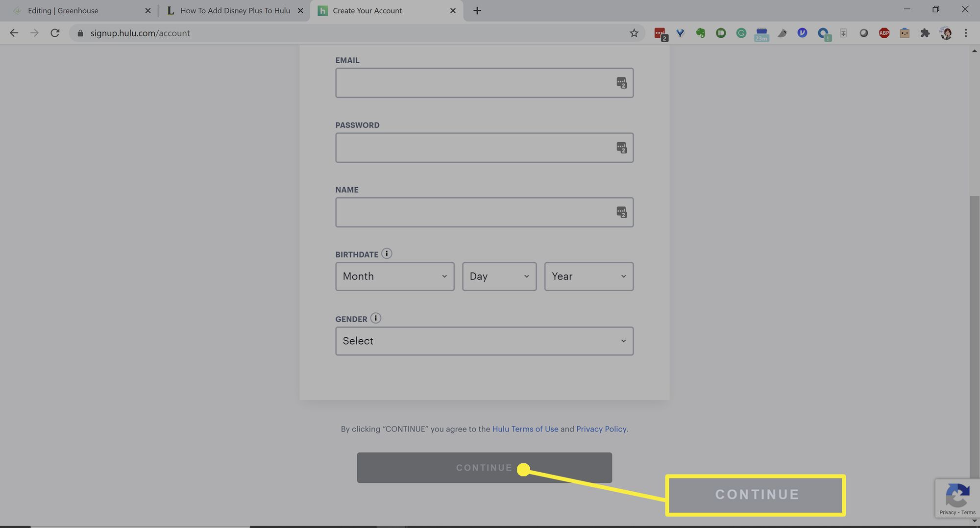Close the How To Add Disney Plus tab
This screenshot has width=980, height=528.
300,10
